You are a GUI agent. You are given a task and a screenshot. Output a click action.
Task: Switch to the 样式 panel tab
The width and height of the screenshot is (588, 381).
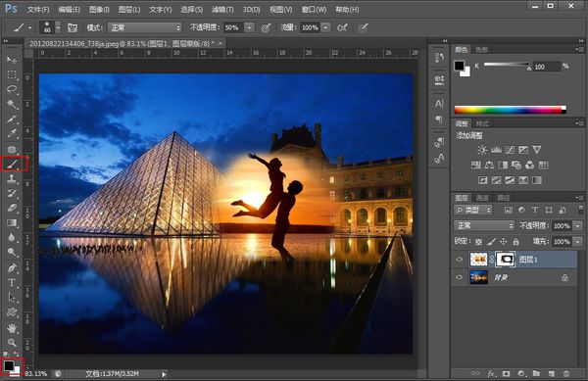[482, 123]
